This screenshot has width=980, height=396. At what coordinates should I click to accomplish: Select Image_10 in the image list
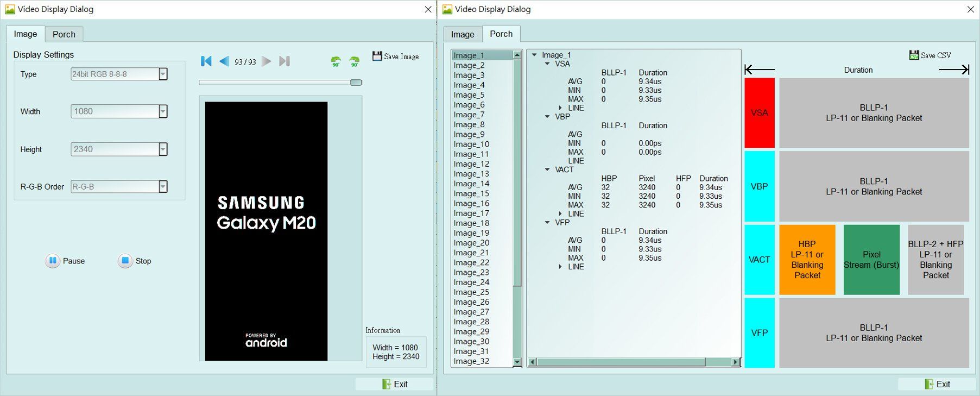482,144
